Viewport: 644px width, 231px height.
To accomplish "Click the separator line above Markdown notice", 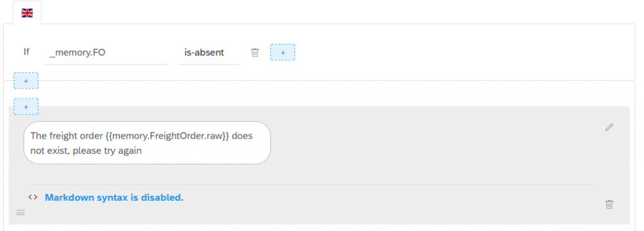I will pyautogui.click(x=311, y=185).
